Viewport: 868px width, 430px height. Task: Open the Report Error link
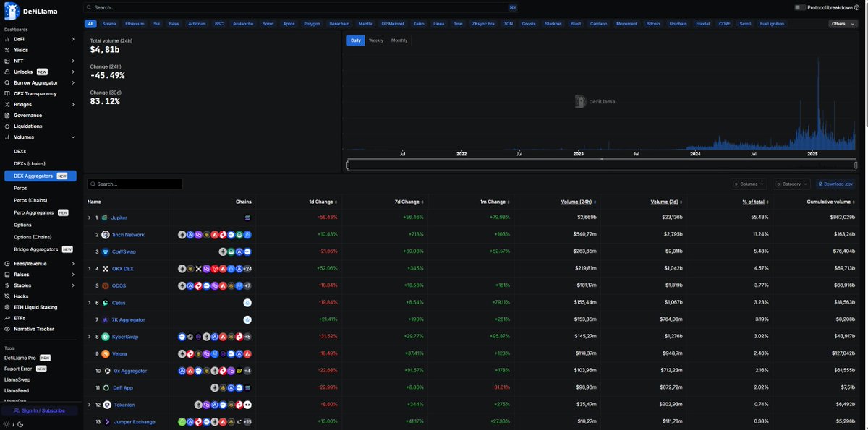point(18,369)
